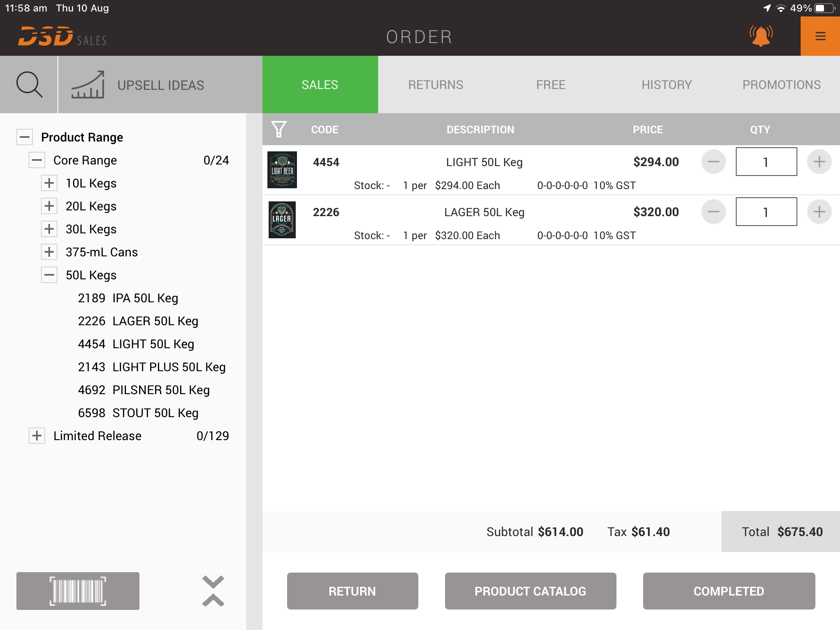Viewport: 840px width, 630px height.
Task: Tap the LIGHT BEER product thumbnail
Action: click(282, 170)
